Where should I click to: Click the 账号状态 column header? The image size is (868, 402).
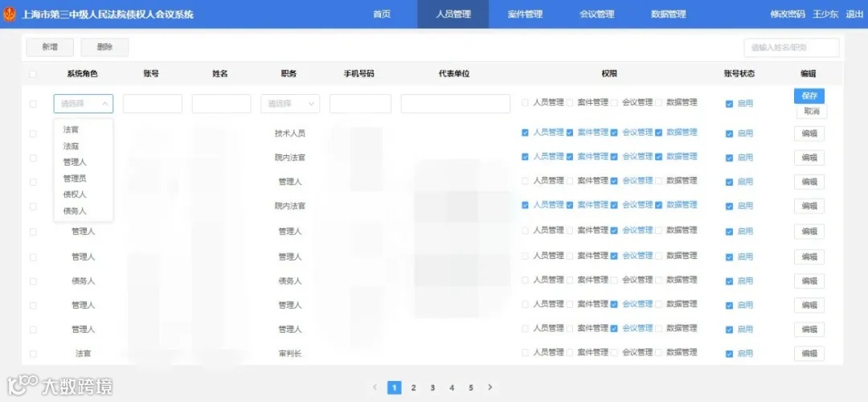(x=739, y=74)
